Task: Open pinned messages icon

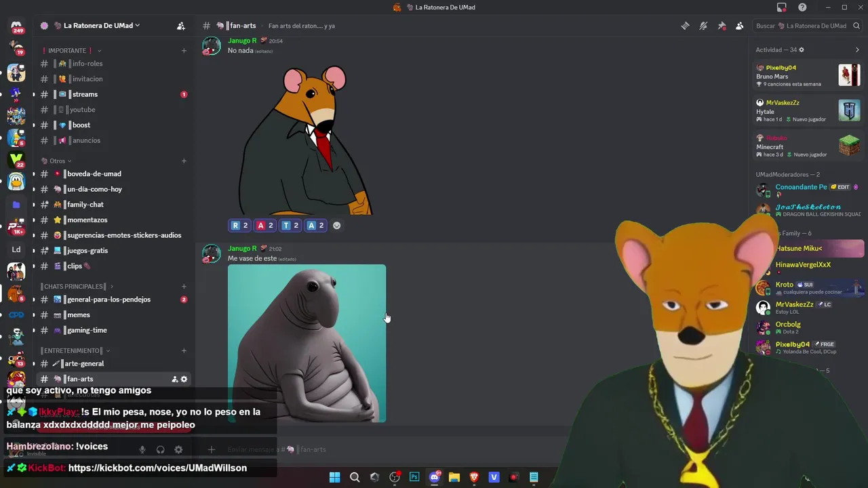Action: pyautogui.click(x=722, y=26)
